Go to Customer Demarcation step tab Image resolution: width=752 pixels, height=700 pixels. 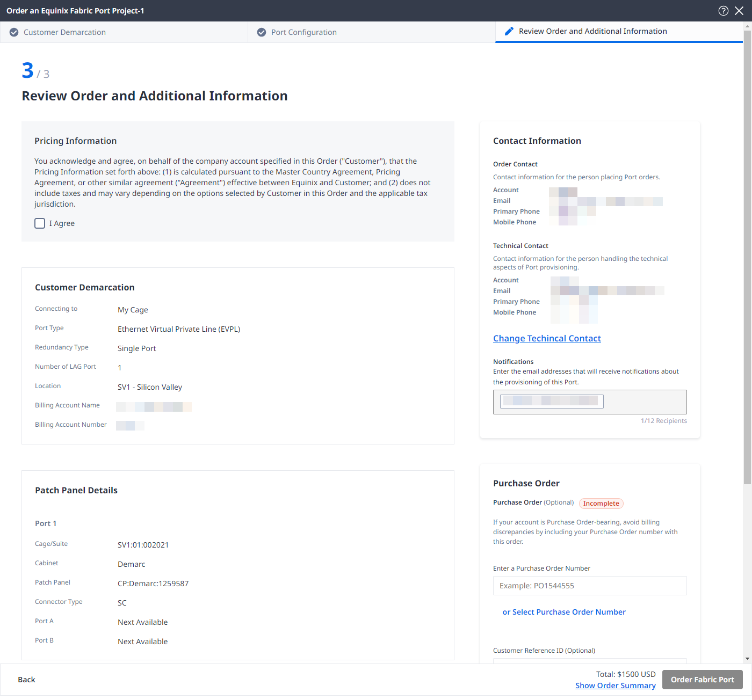[x=124, y=32]
